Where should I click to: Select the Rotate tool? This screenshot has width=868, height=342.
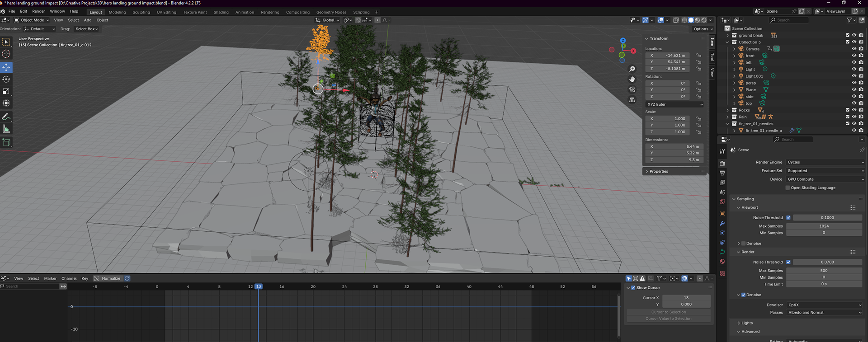6,79
